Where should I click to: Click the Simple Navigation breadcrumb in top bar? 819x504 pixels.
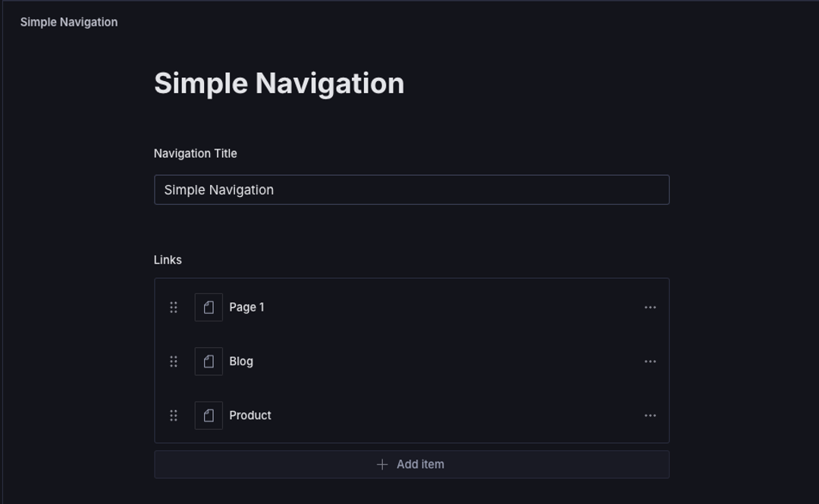[x=68, y=21]
